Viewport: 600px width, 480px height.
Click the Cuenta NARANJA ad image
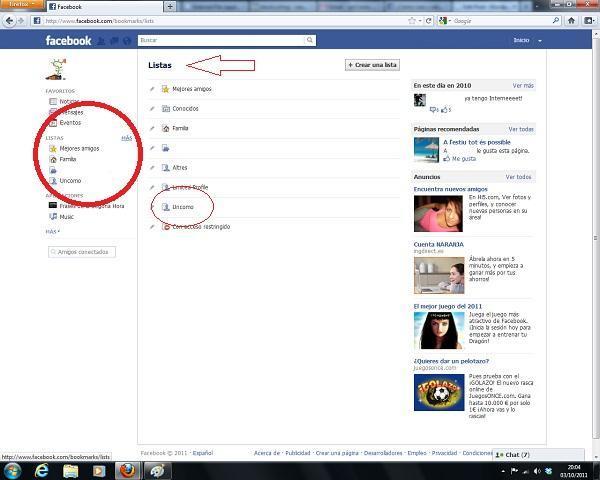439,275
